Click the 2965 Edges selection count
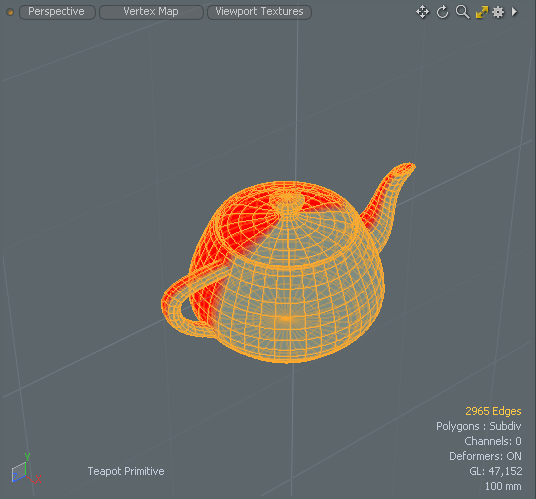 [x=493, y=411]
